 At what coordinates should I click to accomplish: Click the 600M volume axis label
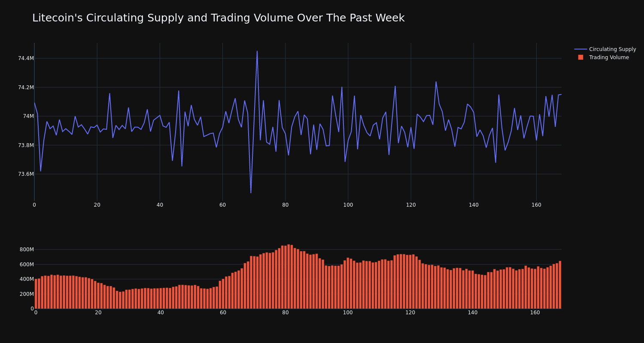(x=26, y=265)
